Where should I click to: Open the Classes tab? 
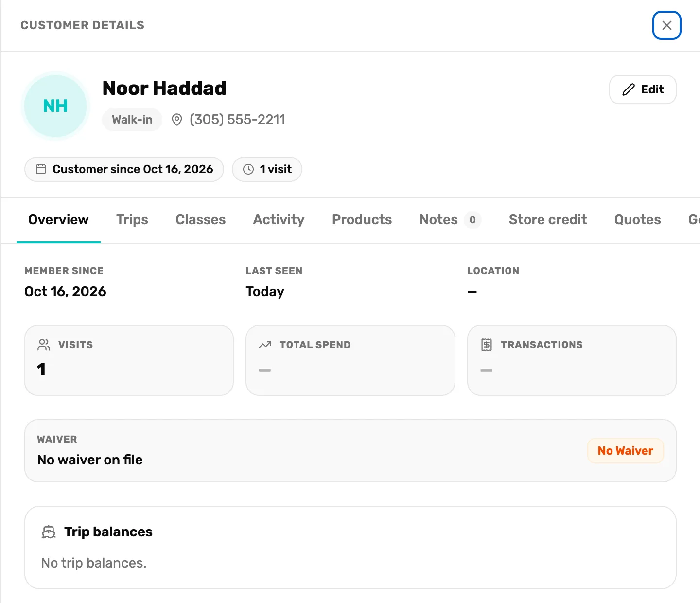[201, 220]
